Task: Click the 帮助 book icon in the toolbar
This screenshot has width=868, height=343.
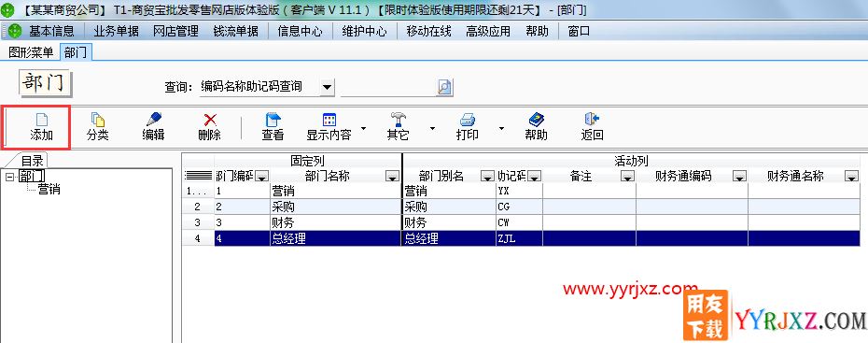Action: [536, 119]
